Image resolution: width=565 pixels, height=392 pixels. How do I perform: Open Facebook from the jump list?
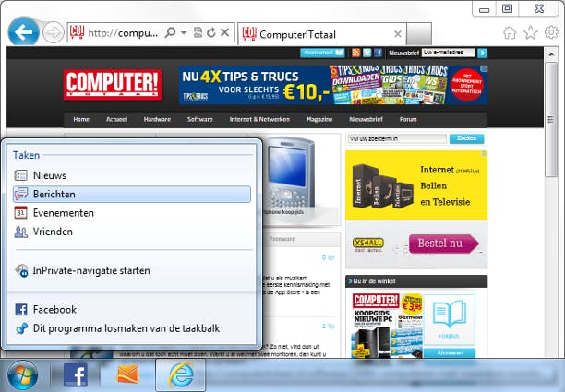point(132,309)
